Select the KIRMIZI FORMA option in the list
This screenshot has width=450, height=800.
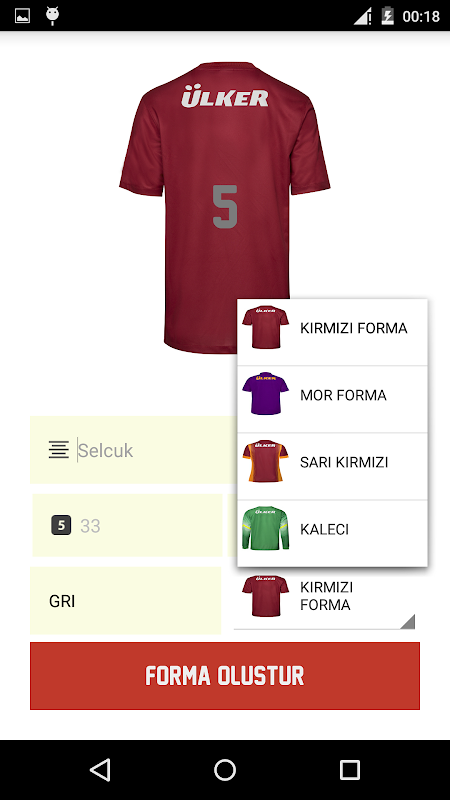(333, 332)
